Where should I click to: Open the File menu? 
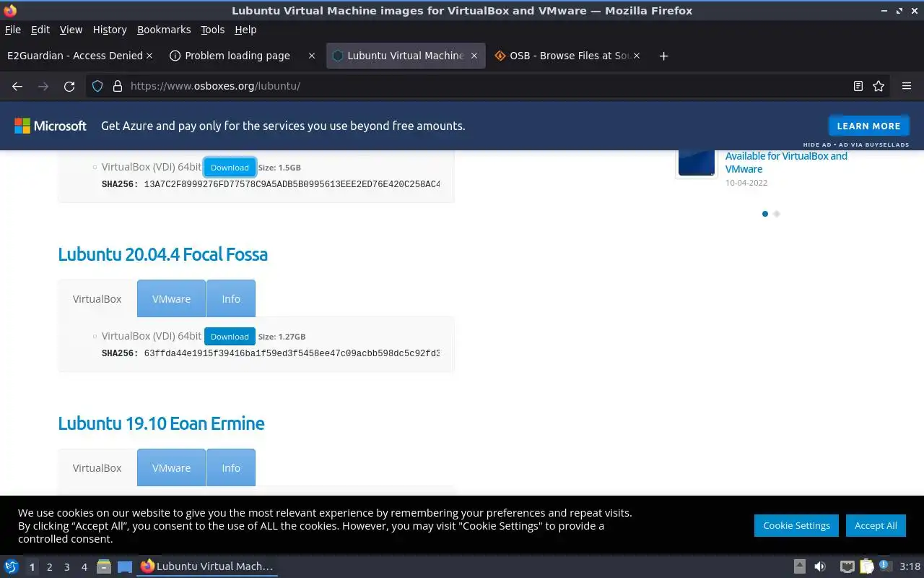point(13,30)
